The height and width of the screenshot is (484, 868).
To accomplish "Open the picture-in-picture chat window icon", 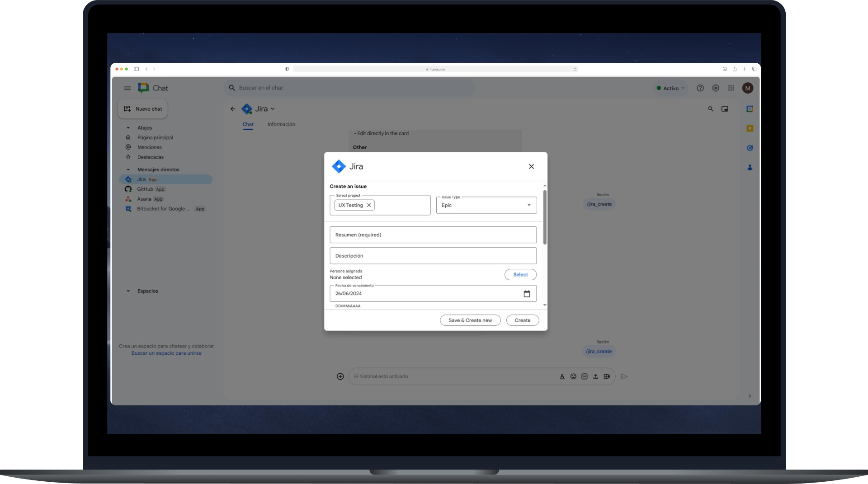I will 725,109.
